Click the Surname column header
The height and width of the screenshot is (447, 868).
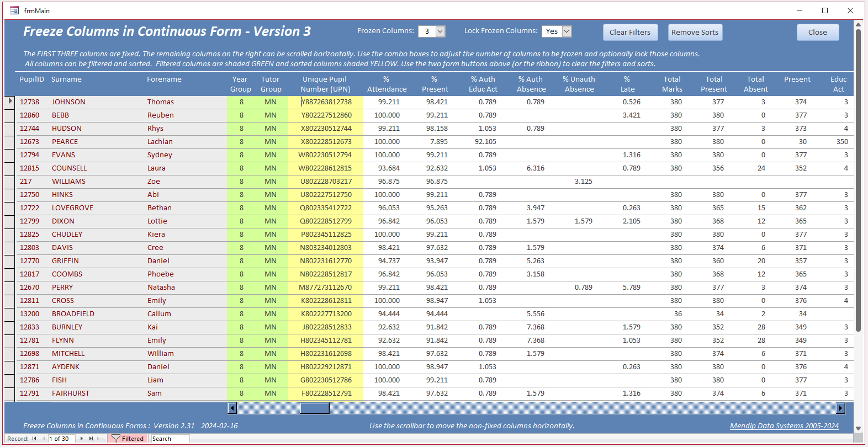point(66,79)
